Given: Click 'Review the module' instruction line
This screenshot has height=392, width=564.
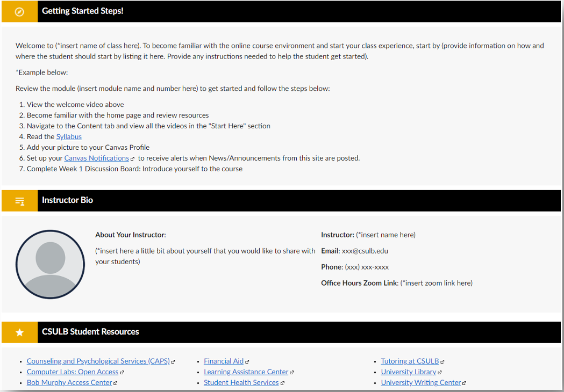Looking at the screenshot, I should click(x=173, y=89).
